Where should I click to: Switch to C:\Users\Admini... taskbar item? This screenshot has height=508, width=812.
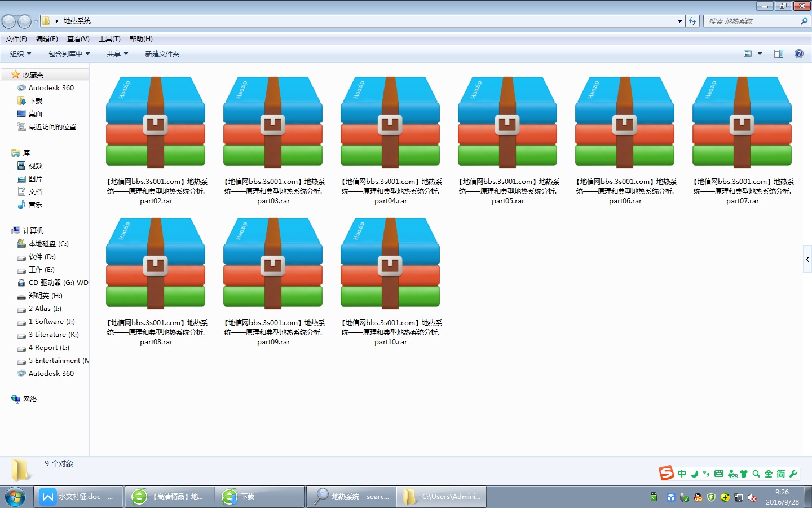click(442, 497)
